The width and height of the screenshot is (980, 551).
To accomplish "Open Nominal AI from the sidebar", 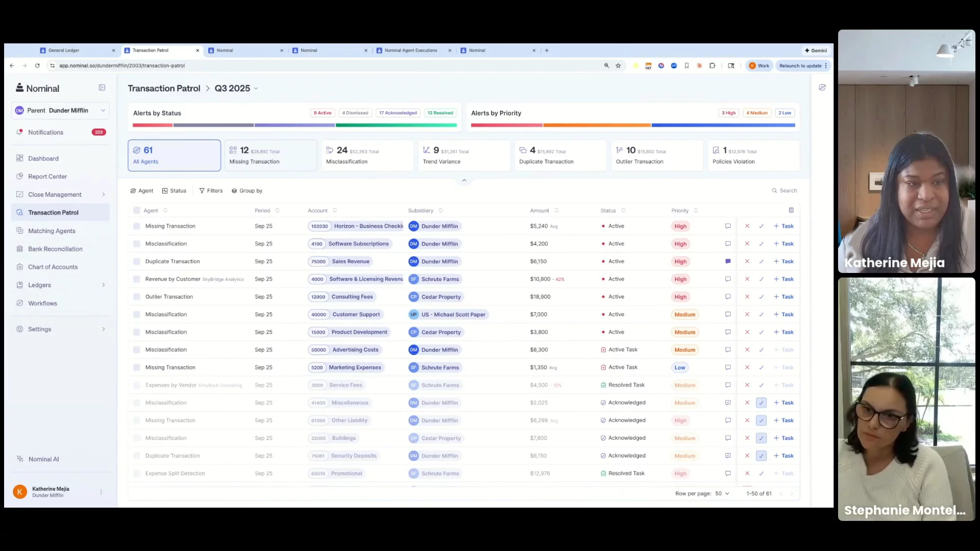I will (43, 459).
